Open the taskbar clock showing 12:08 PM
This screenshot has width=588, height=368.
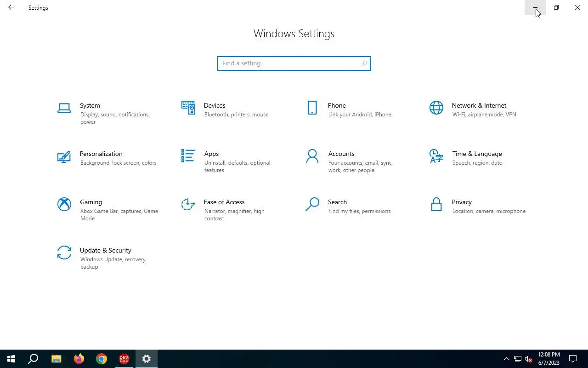549,359
